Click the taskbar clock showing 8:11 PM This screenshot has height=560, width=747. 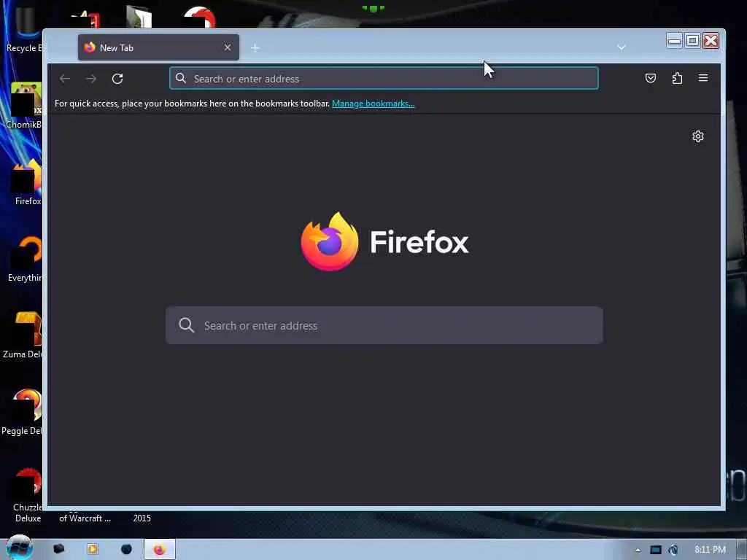pos(710,550)
